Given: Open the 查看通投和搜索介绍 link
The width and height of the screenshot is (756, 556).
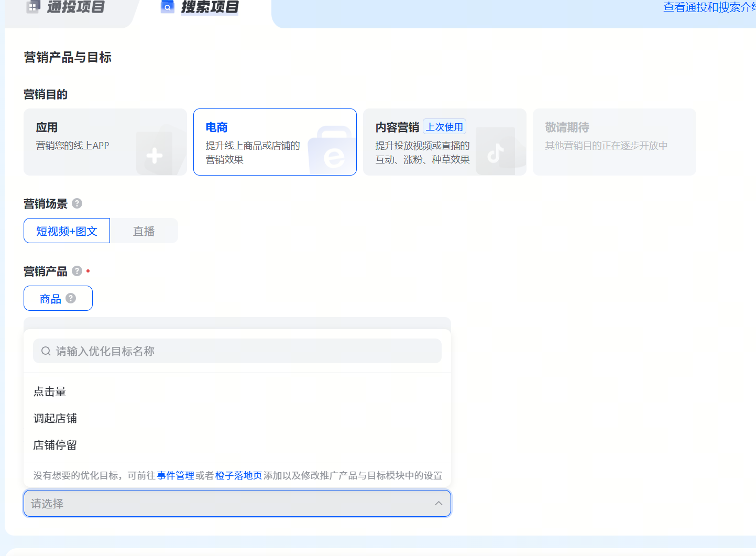Looking at the screenshot, I should coord(709,7).
